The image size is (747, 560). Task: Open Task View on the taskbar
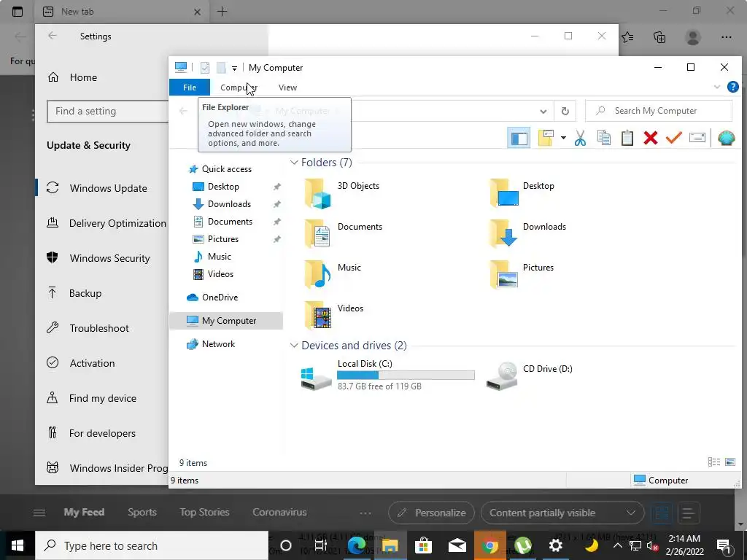point(321,545)
